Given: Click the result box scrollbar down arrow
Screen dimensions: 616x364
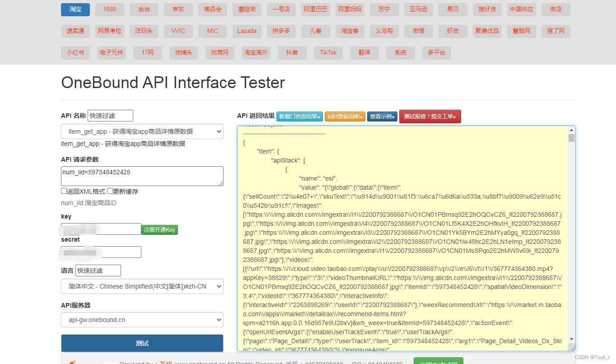Looking at the screenshot, I should 571,339.
